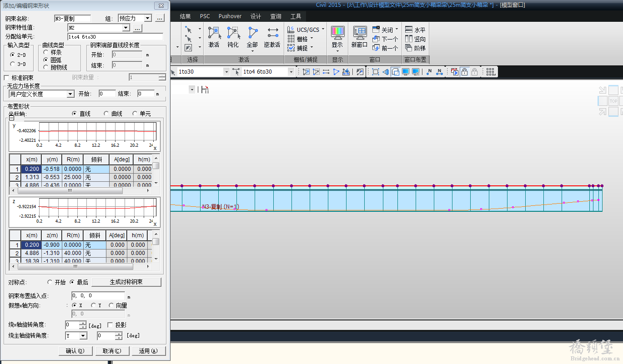This screenshot has width=623, height=364.
Task: Click the open padlock icon in toolbar
Action: [x=464, y=72]
